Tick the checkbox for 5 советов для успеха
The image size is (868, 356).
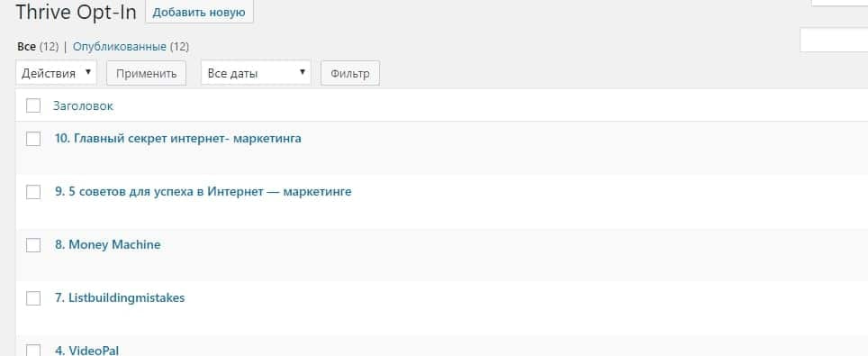[x=33, y=192]
